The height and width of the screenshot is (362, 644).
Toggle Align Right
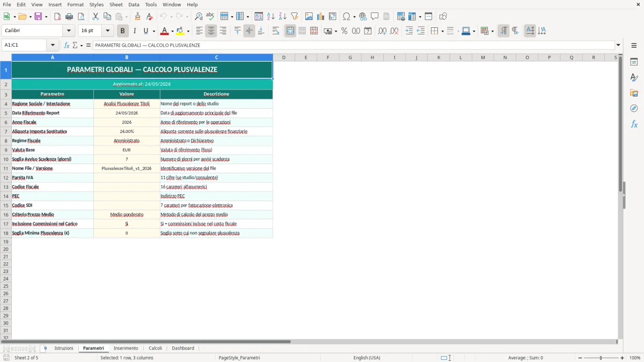point(223,31)
